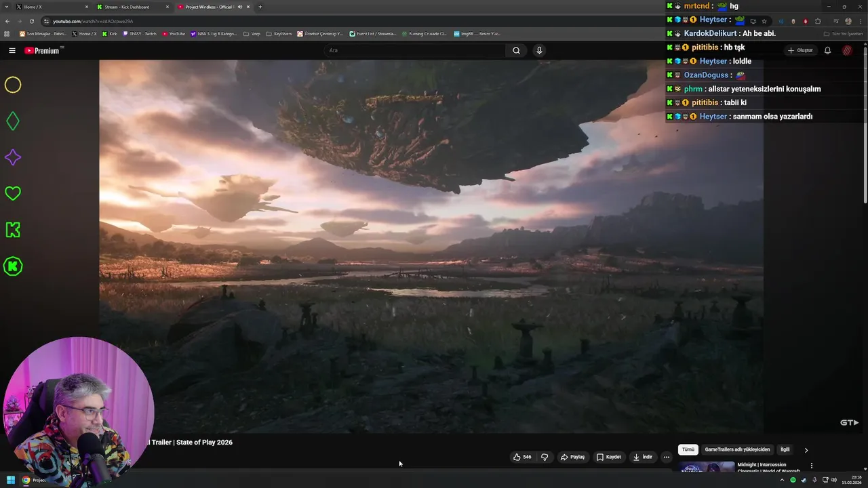This screenshot has height=488, width=868.
Task: Open the Oluştur create button
Action: coord(800,50)
